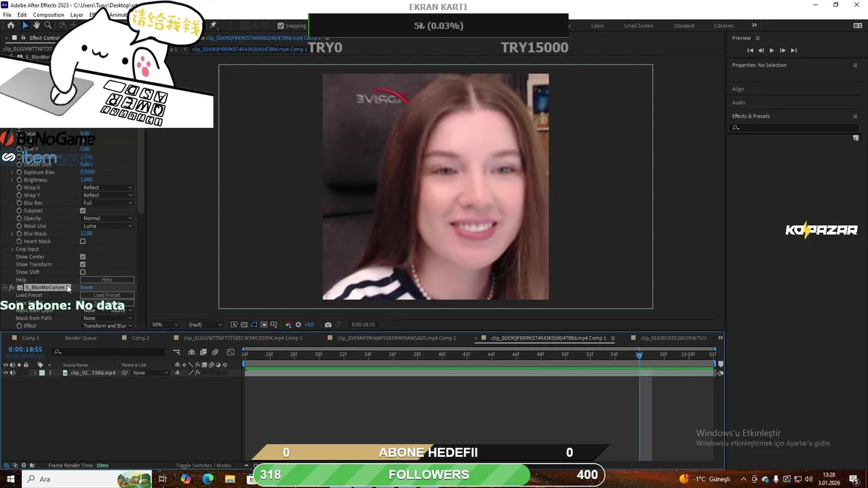Open the Layer menu

point(77,15)
